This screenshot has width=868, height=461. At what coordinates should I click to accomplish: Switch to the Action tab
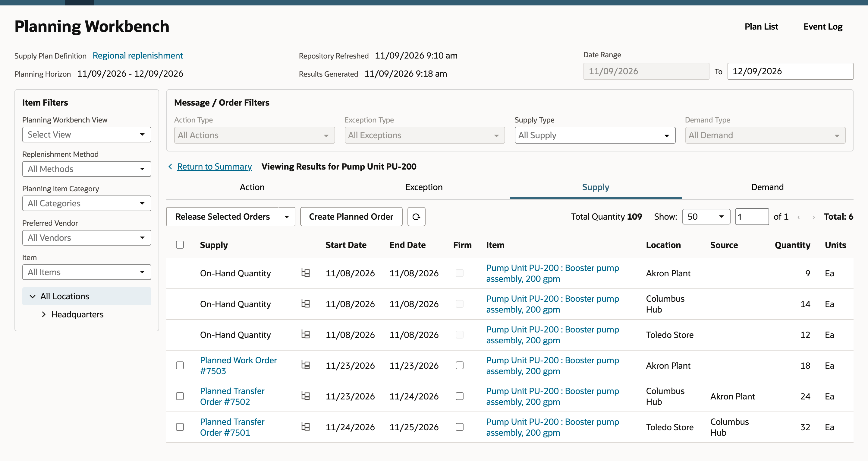pyautogui.click(x=252, y=187)
